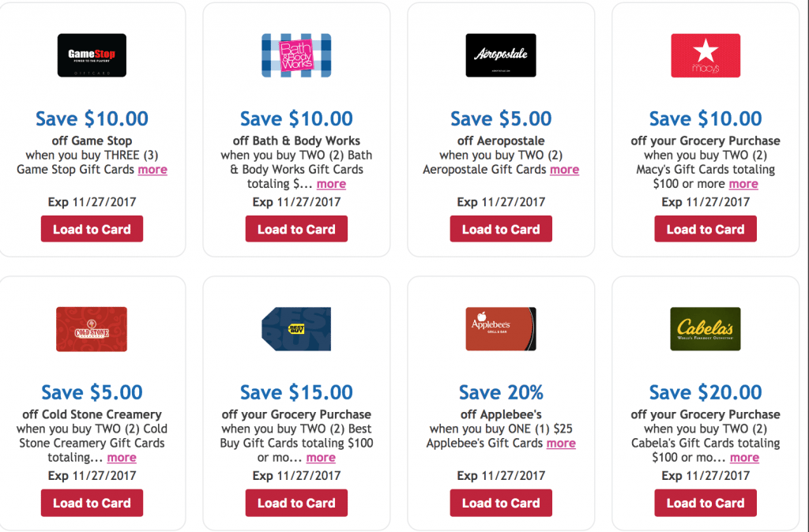Show more of the Best Buy offer
Viewport: 809px width, 532px height.
321,458
